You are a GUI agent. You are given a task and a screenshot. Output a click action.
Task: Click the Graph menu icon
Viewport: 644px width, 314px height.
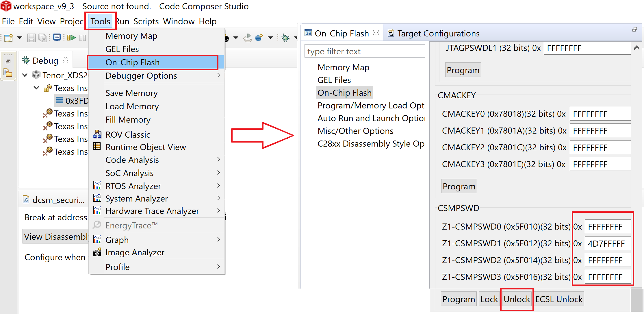click(x=97, y=239)
